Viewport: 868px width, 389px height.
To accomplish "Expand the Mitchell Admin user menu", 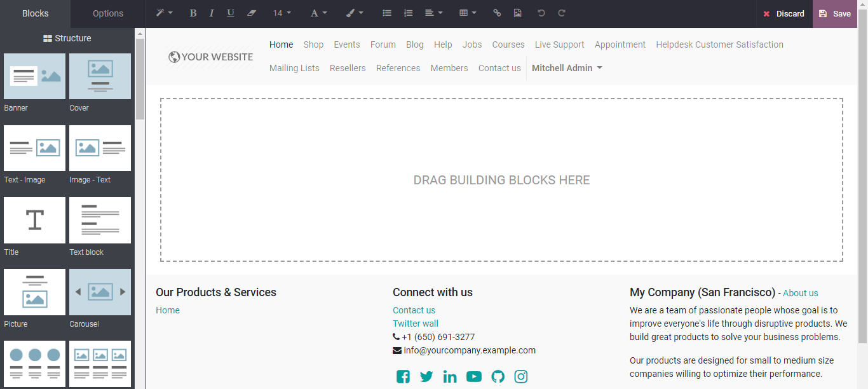I will (x=567, y=68).
